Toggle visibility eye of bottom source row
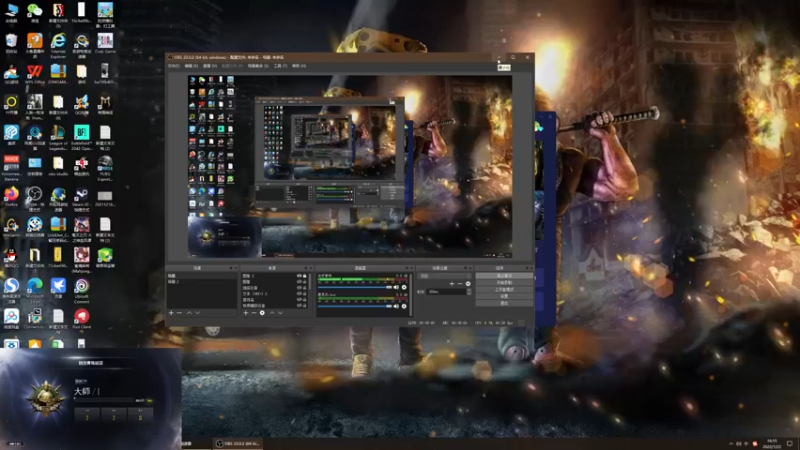This screenshot has height=450, width=800. coord(299,306)
